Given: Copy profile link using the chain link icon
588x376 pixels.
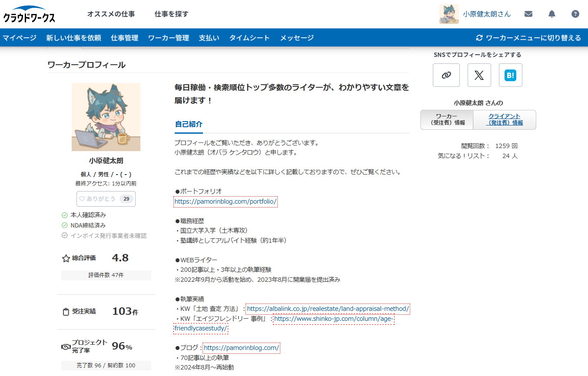Looking at the screenshot, I should point(446,75).
